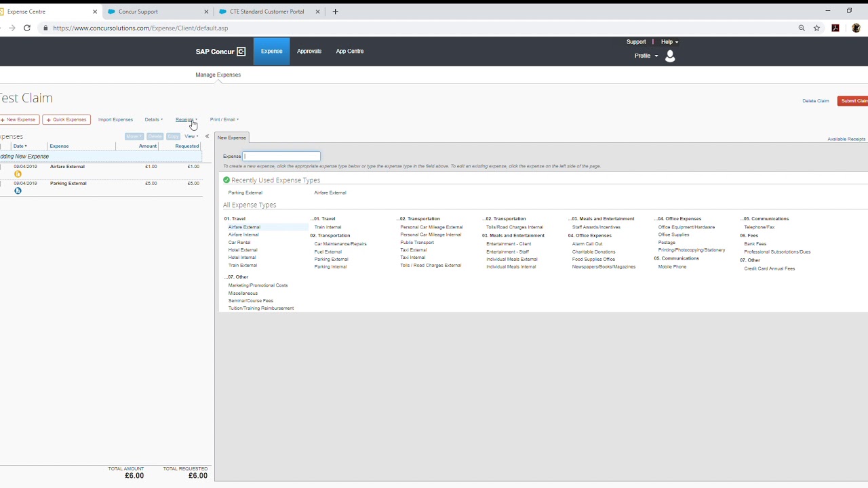
Task: Click the yellow receipt icon under Airfare External
Action: coord(18,174)
